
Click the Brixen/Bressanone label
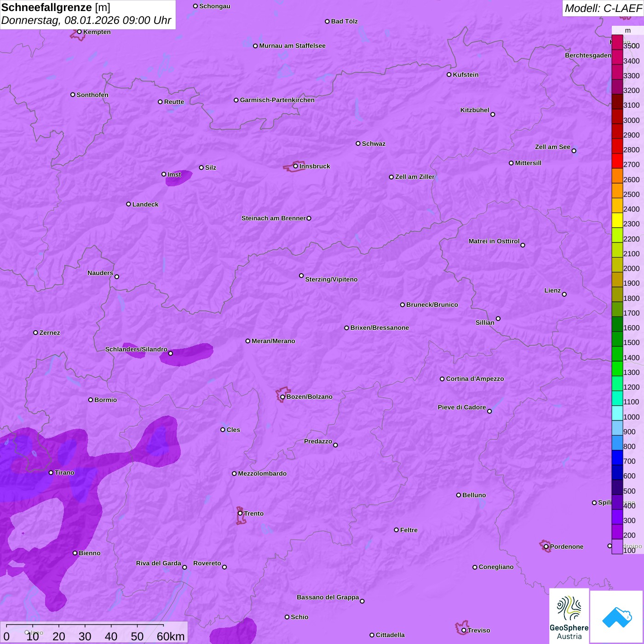(379, 328)
